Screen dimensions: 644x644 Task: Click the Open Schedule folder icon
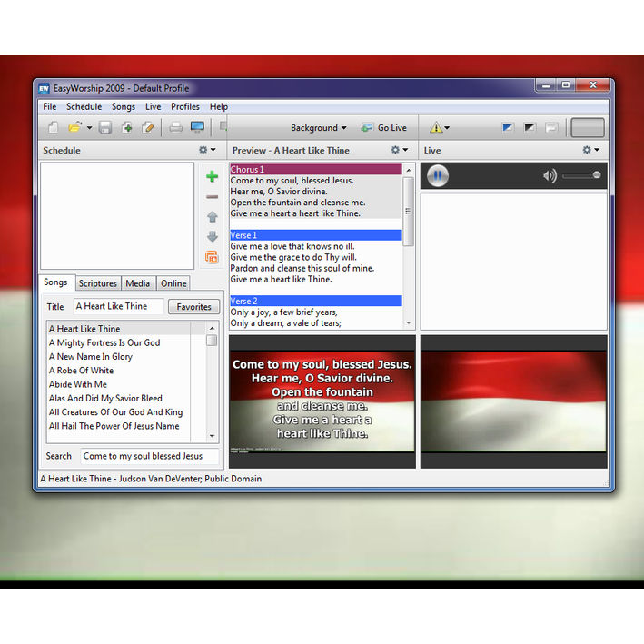(x=74, y=128)
